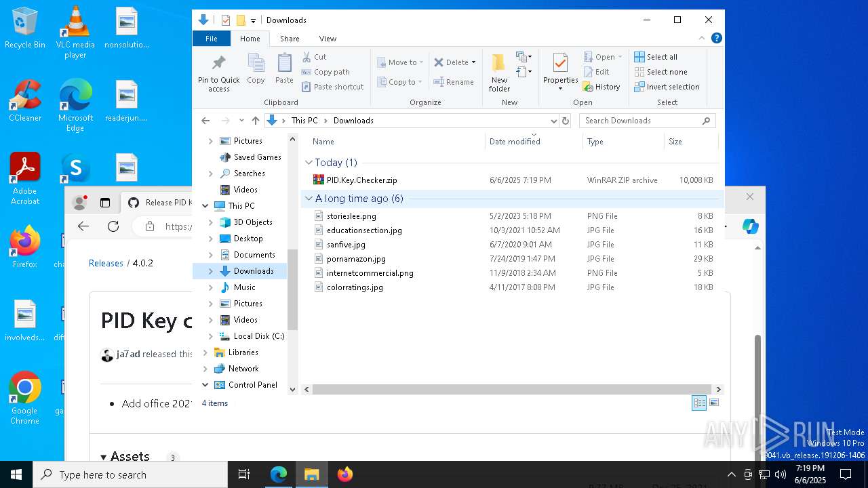Click This PC in address breadcrumb
This screenshot has width=868, height=488.
[x=304, y=121]
